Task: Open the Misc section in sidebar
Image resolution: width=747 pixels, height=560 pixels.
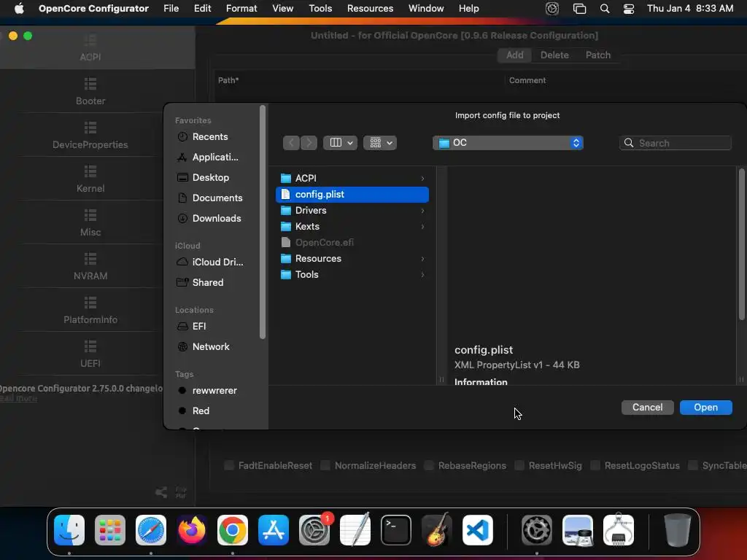Action: pos(90,223)
